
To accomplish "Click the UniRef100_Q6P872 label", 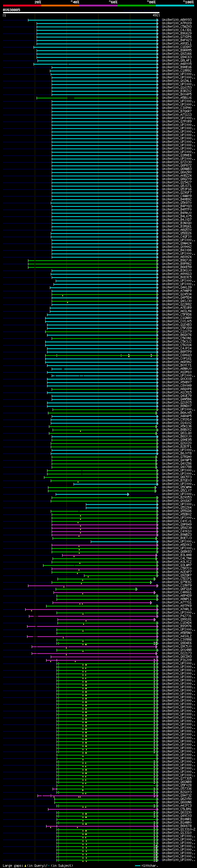I will coord(177,165).
